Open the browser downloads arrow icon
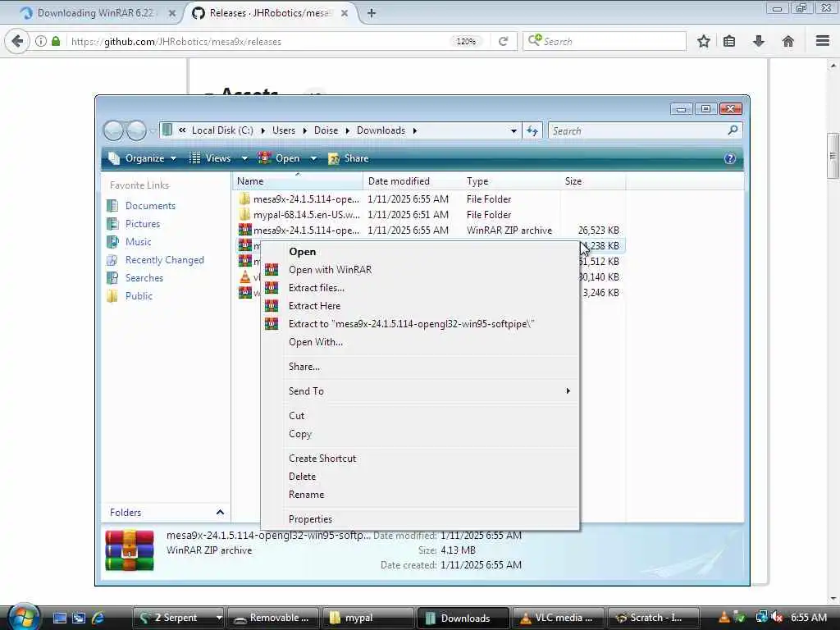 (x=759, y=41)
